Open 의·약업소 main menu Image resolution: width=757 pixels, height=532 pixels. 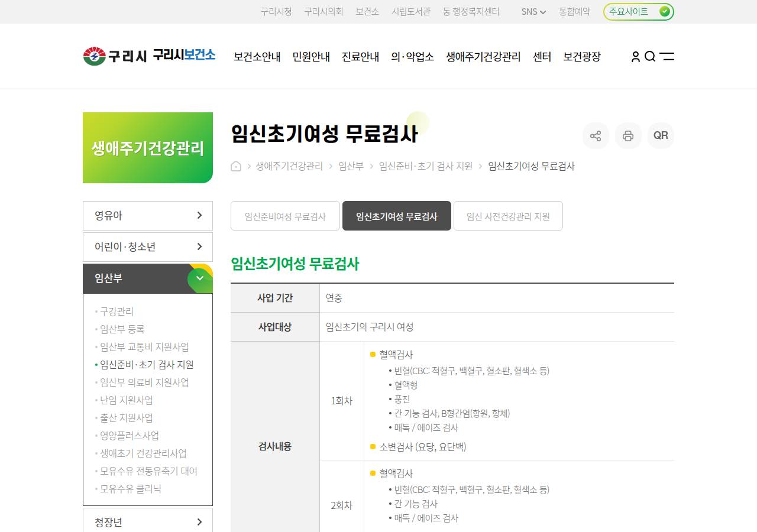click(x=413, y=57)
